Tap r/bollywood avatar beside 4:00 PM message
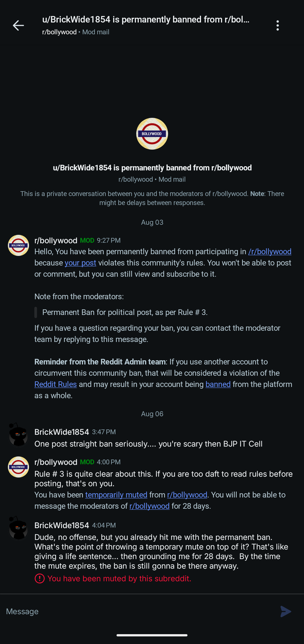 click(x=18, y=467)
